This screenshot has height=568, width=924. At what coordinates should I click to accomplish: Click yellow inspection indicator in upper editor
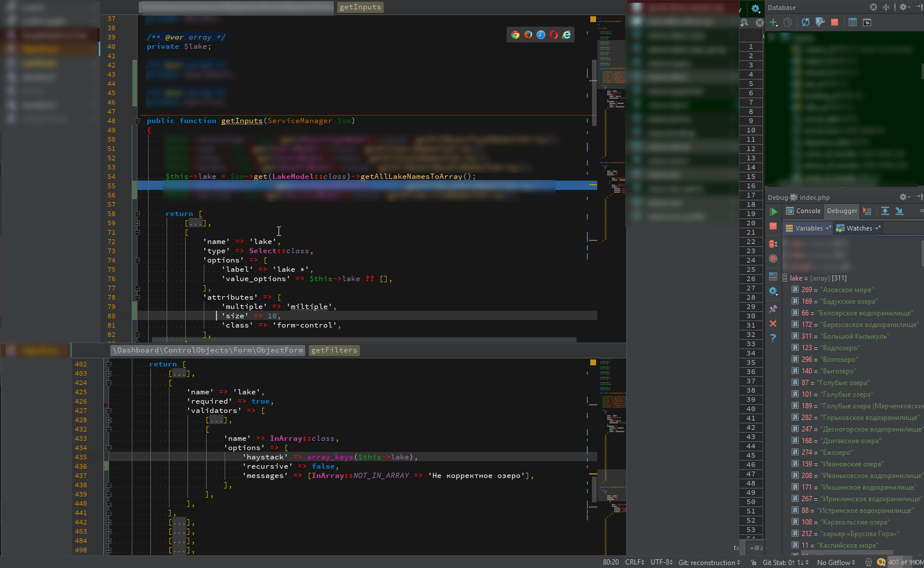pos(593,19)
